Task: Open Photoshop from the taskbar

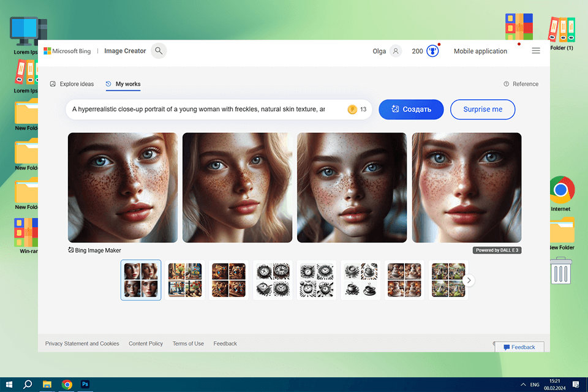Action: [x=86, y=384]
